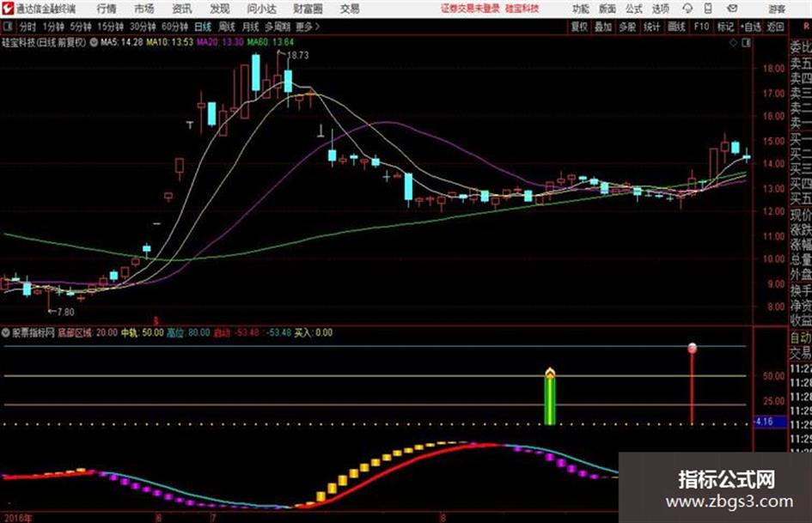Click the F10 company info button
The width and height of the screenshot is (812, 523).
pyautogui.click(x=701, y=27)
